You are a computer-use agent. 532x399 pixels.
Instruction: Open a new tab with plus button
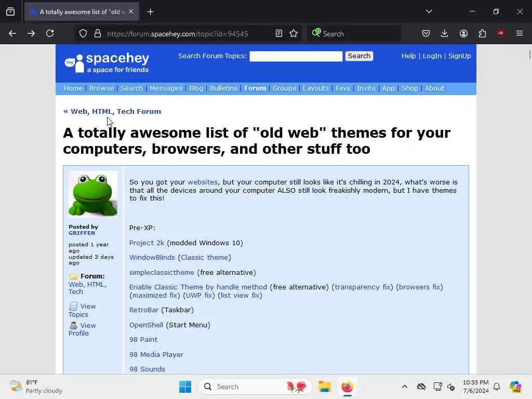point(150,12)
